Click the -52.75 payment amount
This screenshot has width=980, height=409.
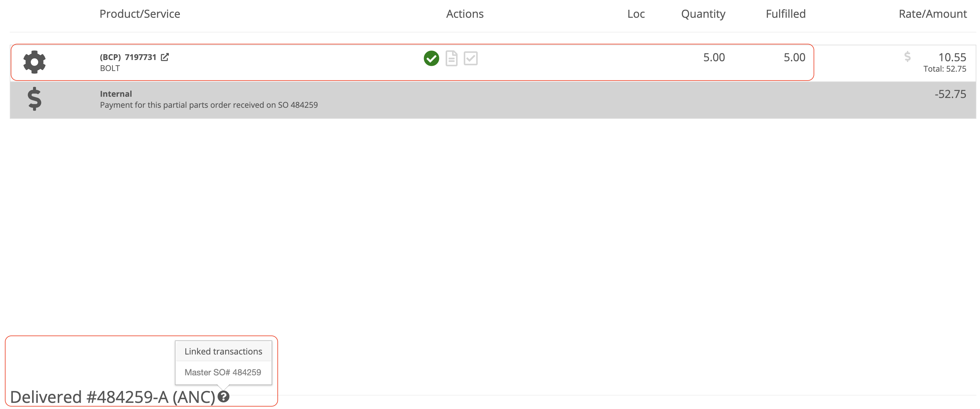click(x=950, y=94)
